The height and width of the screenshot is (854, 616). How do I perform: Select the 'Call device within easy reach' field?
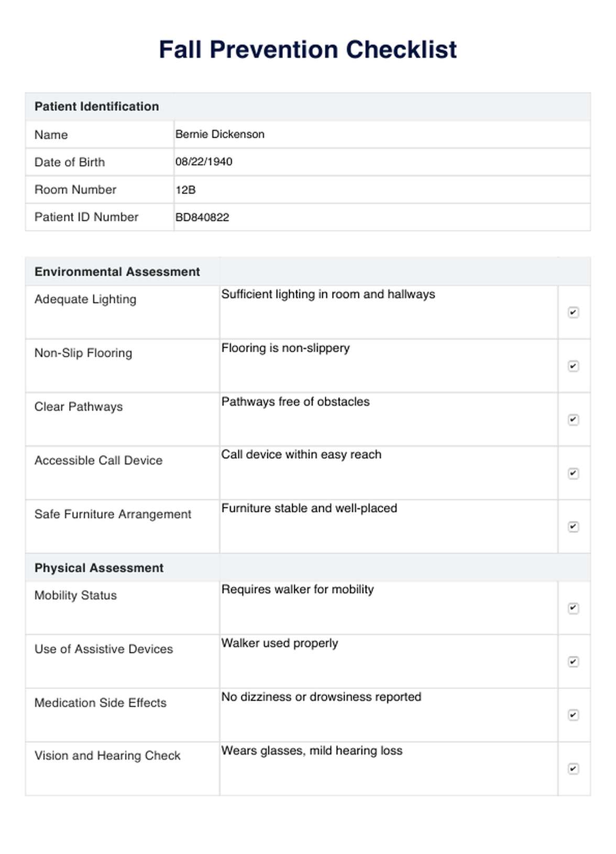[388, 472]
